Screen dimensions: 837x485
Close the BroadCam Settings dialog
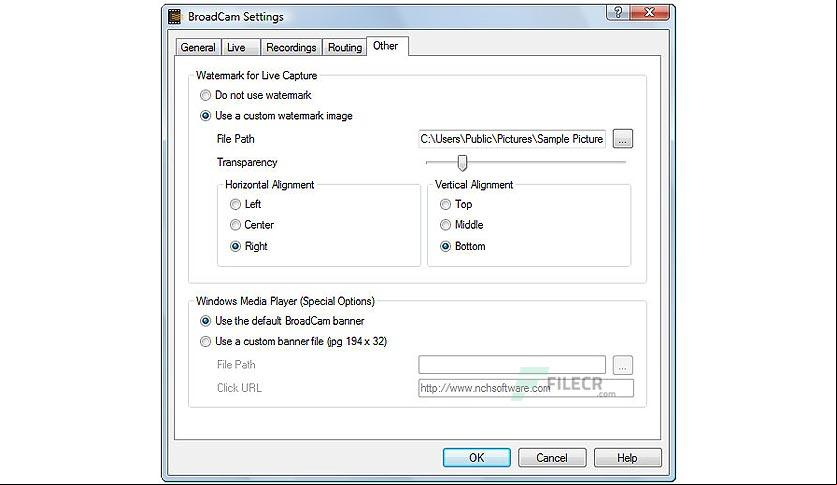point(649,13)
